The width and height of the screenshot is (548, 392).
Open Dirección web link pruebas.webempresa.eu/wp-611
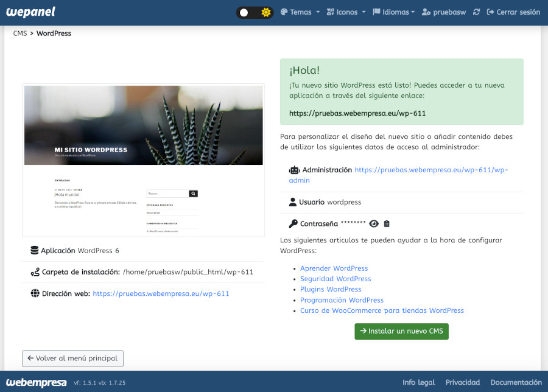pyautogui.click(x=161, y=293)
